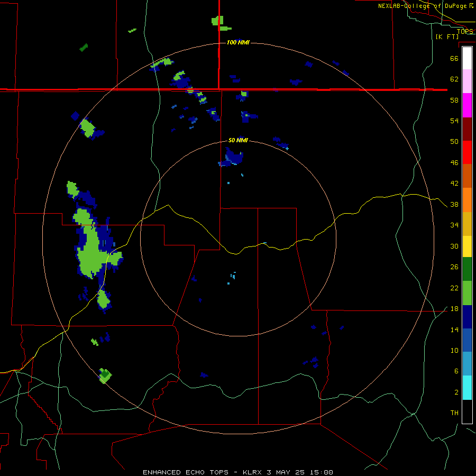Click the "26" scale value
The width and height of the screenshot is (476, 476).
click(454, 267)
